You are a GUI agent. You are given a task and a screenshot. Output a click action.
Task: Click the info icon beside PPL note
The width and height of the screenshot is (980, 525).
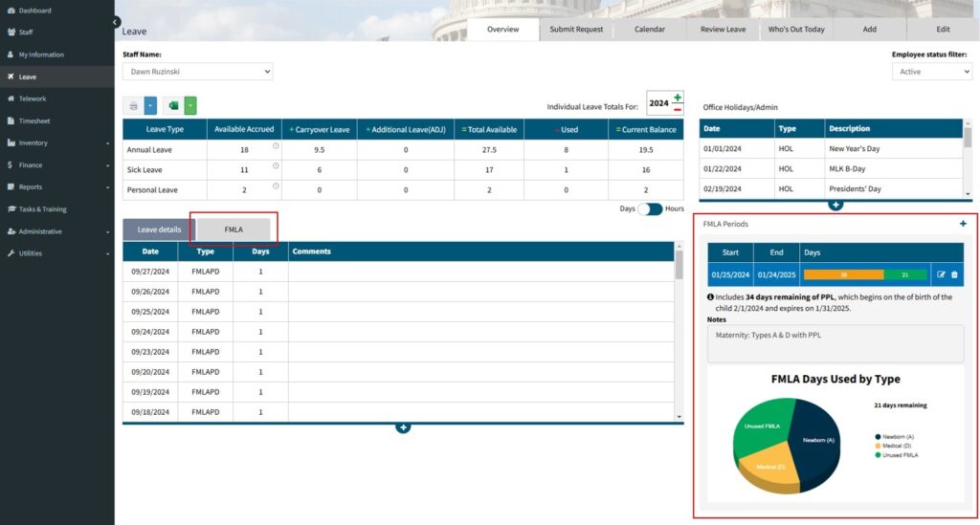tap(711, 297)
